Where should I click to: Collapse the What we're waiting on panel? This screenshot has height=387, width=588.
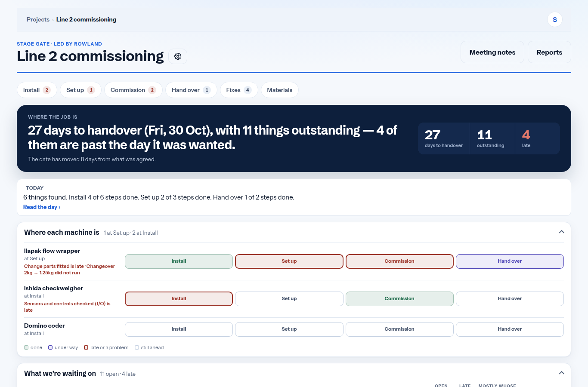click(561, 373)
